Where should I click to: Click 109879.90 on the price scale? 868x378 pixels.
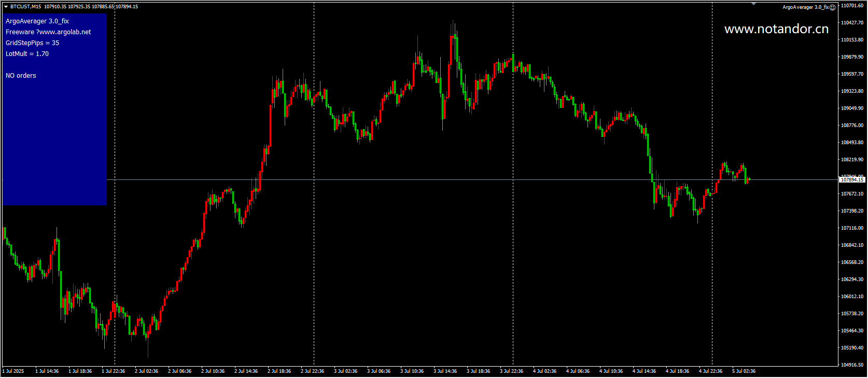coord(852,57)
